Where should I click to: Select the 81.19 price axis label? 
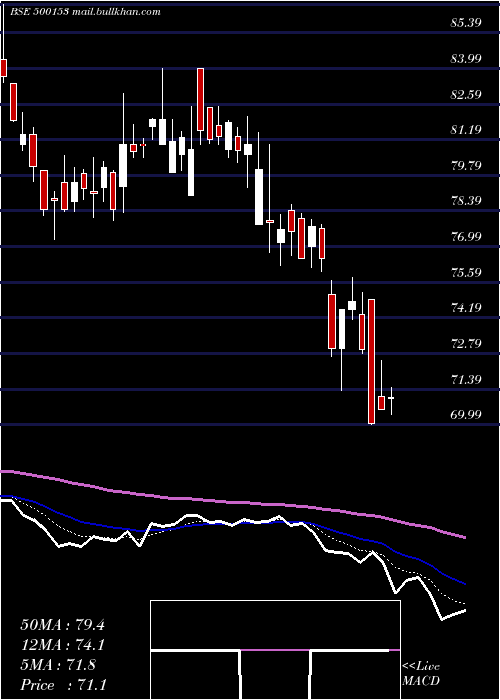pos(466,130)
